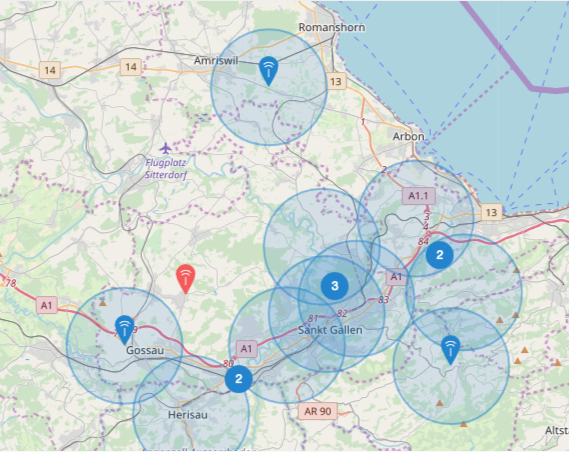Click the A1.1 motorway shield
Viewport: 569px width, 452px height.
coord(418,196)
